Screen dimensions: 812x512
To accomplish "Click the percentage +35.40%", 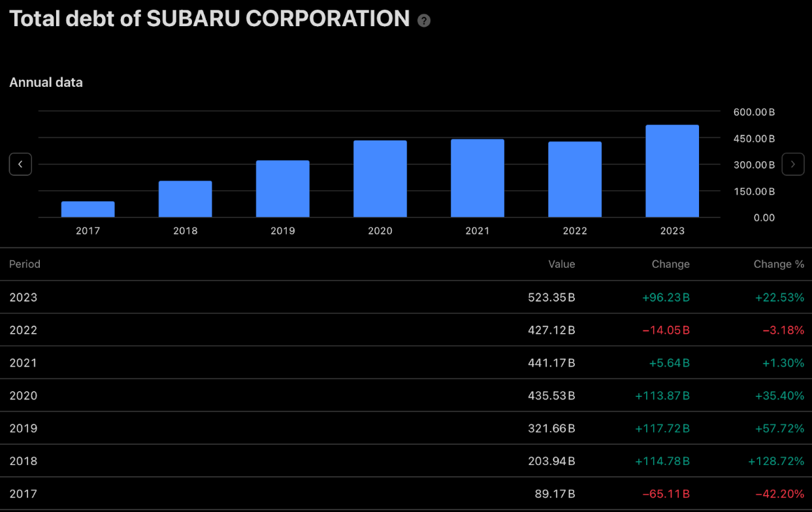I will click(780, 396).
